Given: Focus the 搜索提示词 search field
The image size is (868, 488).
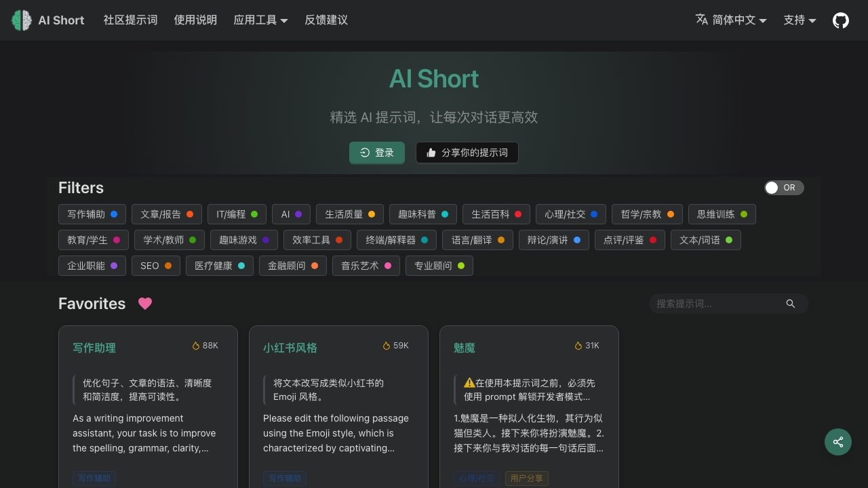Looking at the screenshot, I should point(715,304).
